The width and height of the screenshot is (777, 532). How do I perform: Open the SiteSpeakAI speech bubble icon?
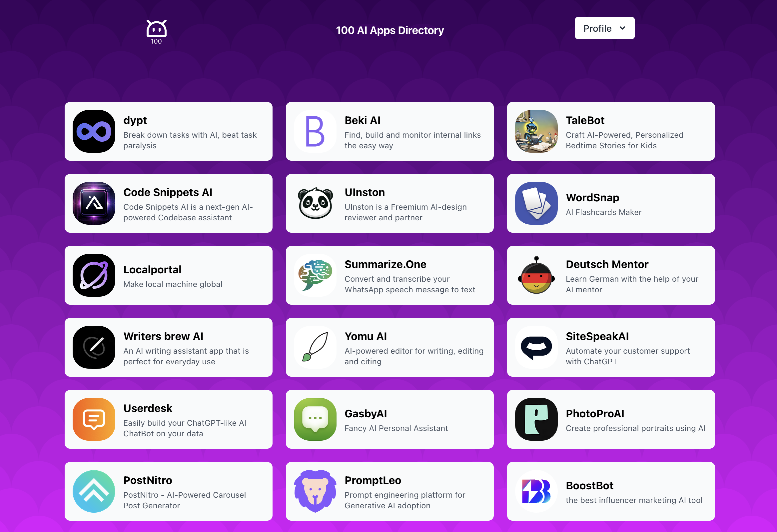point(536,347)
